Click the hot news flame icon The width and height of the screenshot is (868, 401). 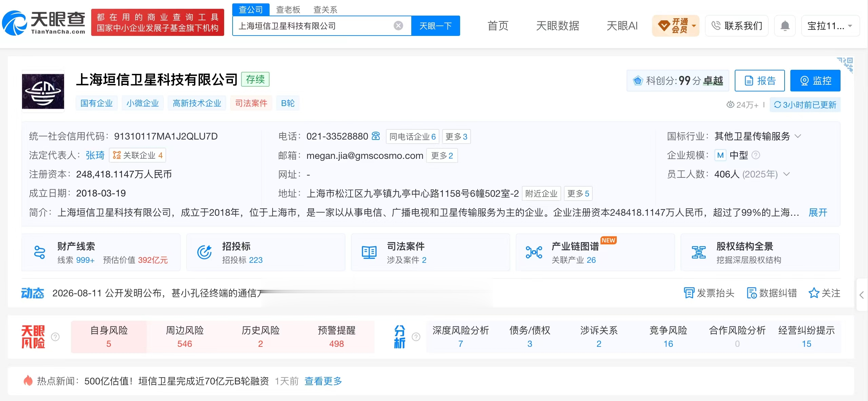tap(28, 381)
